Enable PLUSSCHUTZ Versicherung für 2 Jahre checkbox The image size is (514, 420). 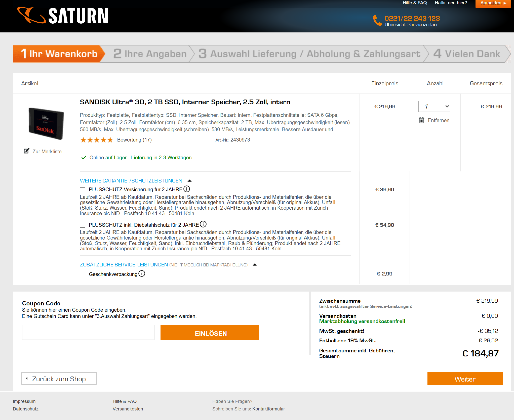pyautogui.click(x=83, y=190)
